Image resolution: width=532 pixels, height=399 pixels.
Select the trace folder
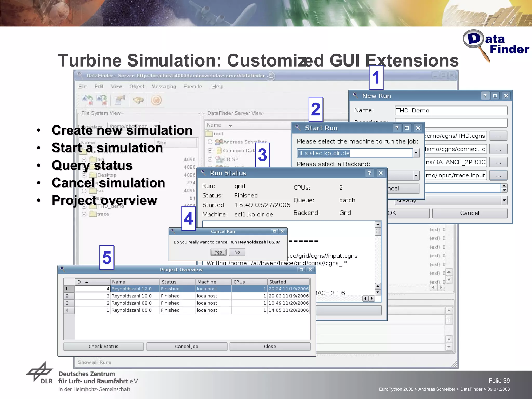(x=99, y=214)
